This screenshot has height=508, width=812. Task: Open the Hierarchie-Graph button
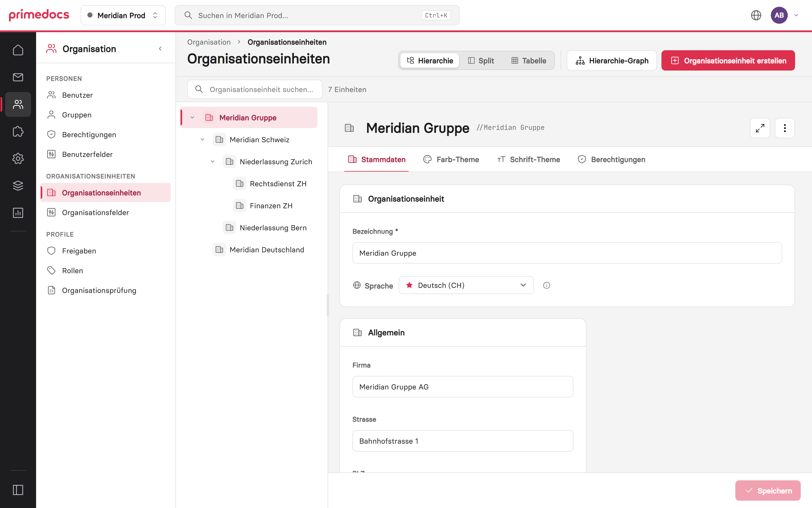[612, 60]
